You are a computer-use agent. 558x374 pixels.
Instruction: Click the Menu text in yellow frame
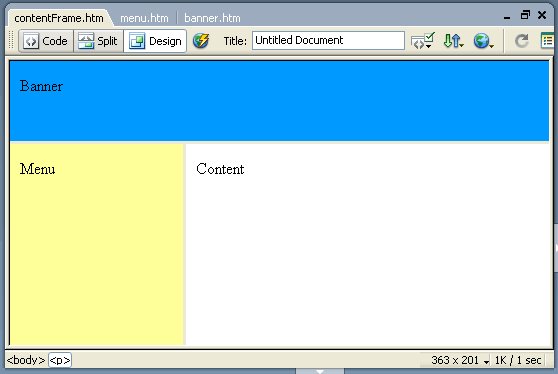(x=37, y=169)
